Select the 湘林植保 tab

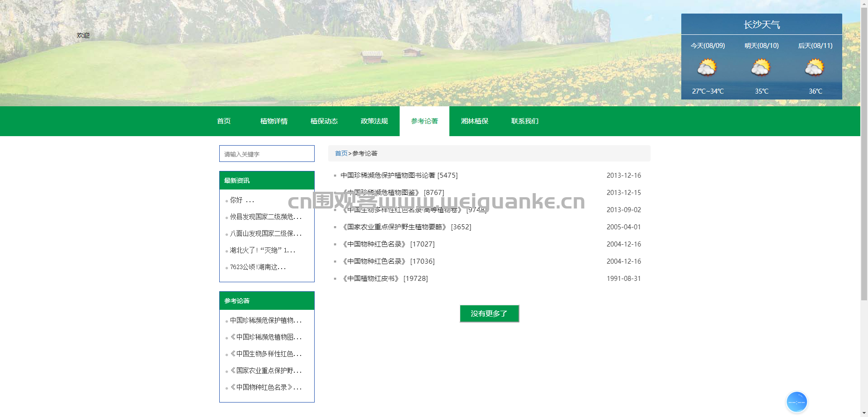[x=475, y=121]
